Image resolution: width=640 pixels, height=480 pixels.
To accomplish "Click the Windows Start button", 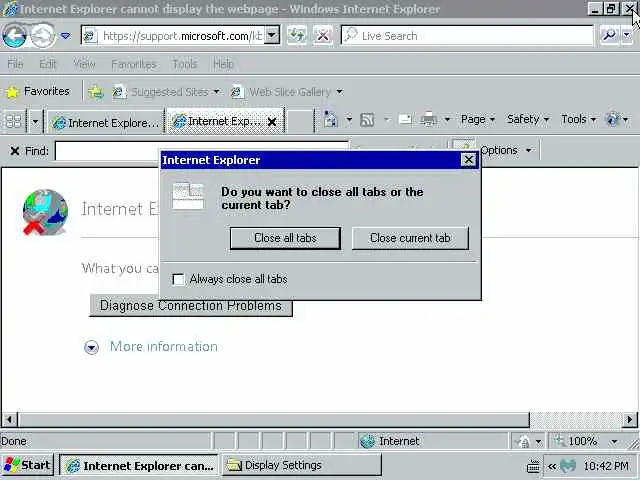I will [x=27, y=465].
